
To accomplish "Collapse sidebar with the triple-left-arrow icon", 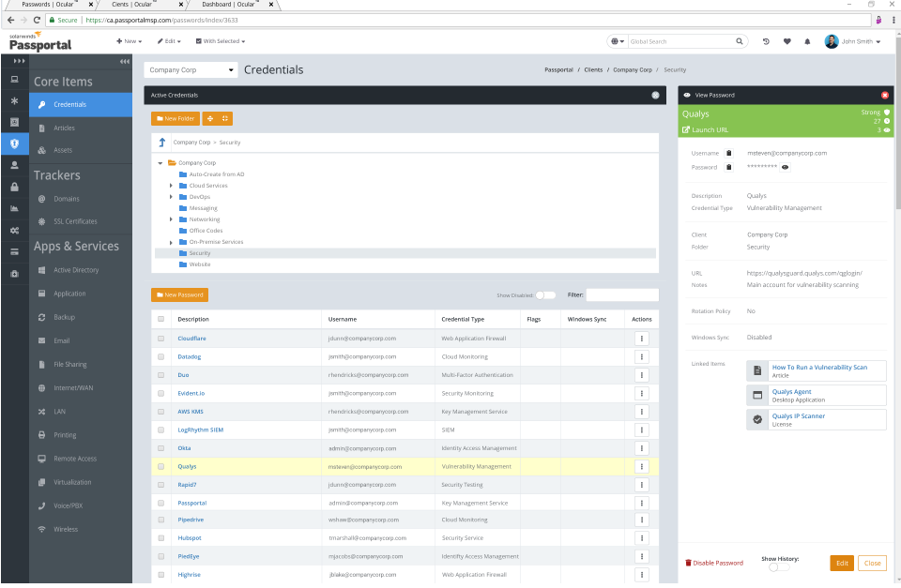I will [x=124, y=62].
